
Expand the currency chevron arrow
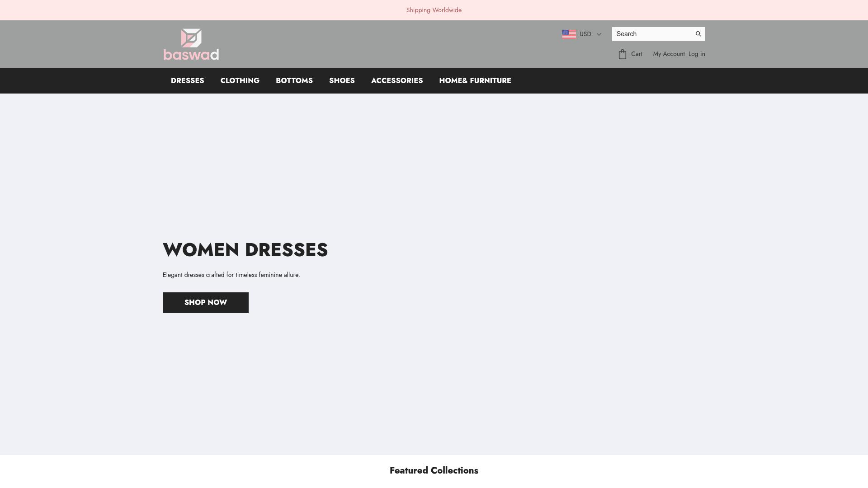click(x=599, y=34)
